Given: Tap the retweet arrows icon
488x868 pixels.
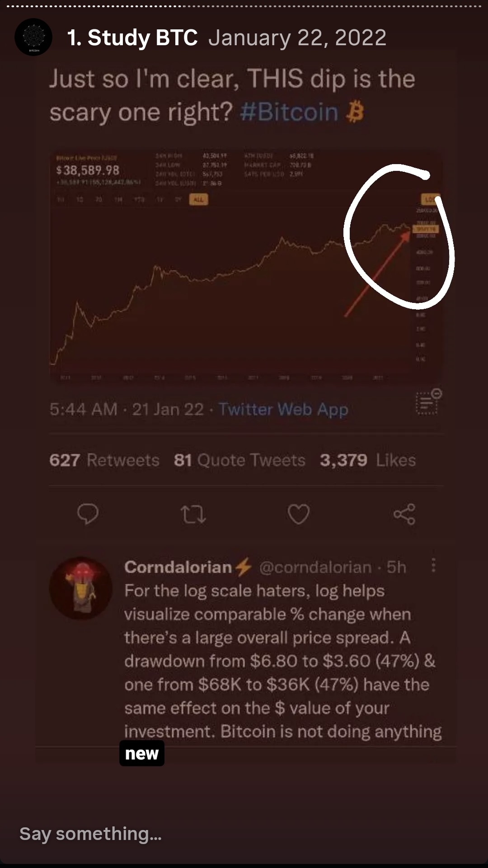Looking at the screenshot, I should coord(193,514).
